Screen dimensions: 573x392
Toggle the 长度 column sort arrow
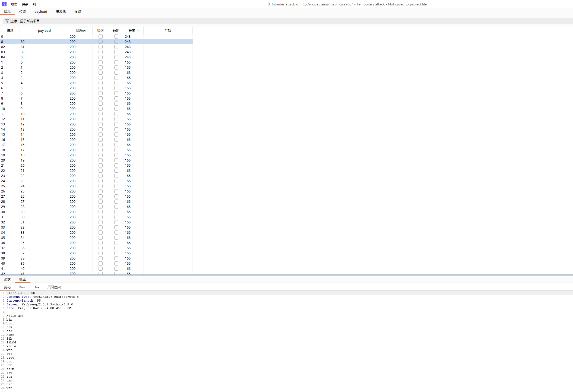(x=138, y=31)
